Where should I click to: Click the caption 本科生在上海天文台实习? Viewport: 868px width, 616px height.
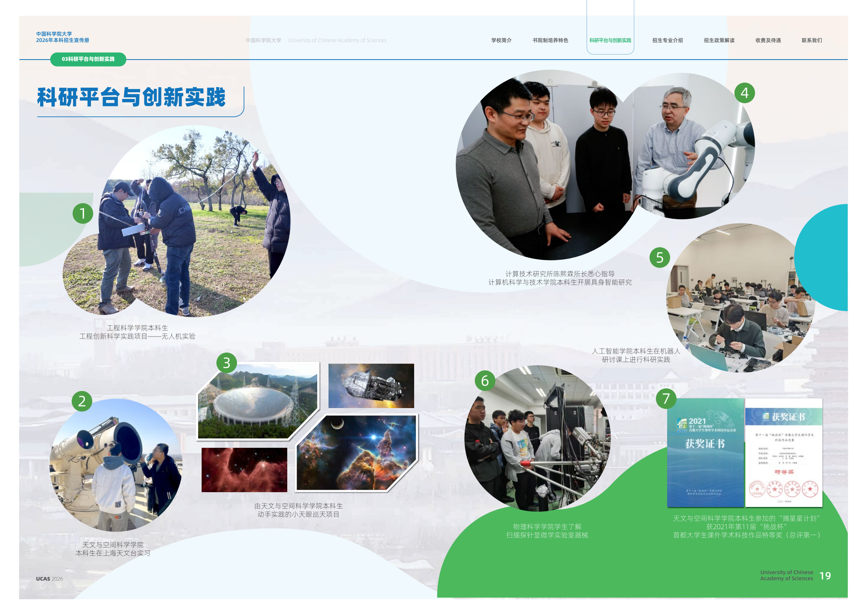coord(113,553)
